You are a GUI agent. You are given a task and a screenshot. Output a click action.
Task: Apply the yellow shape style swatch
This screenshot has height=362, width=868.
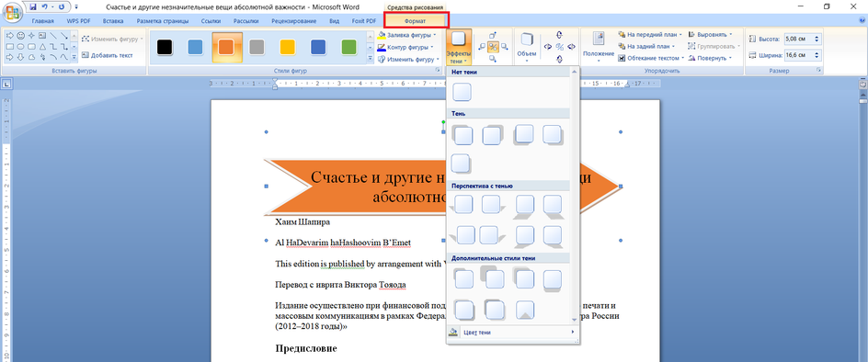coord(287,48)
